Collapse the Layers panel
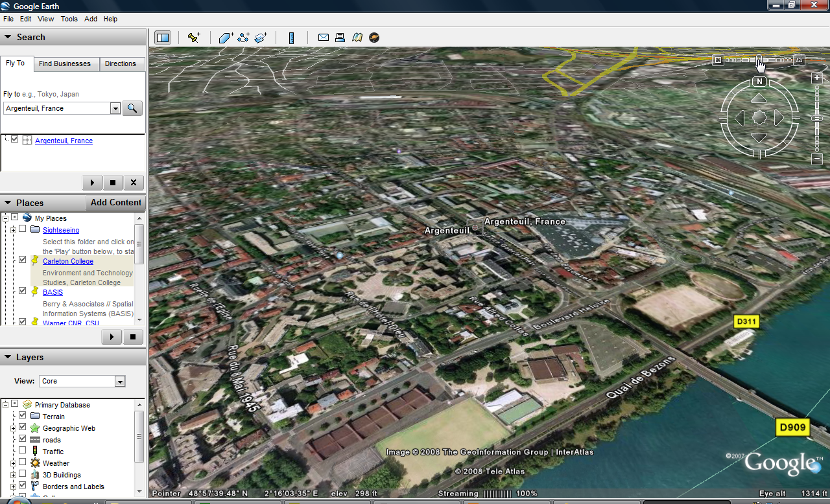This screenshot has width=830, height=504. pyautogui.click(x=8, y=357)
